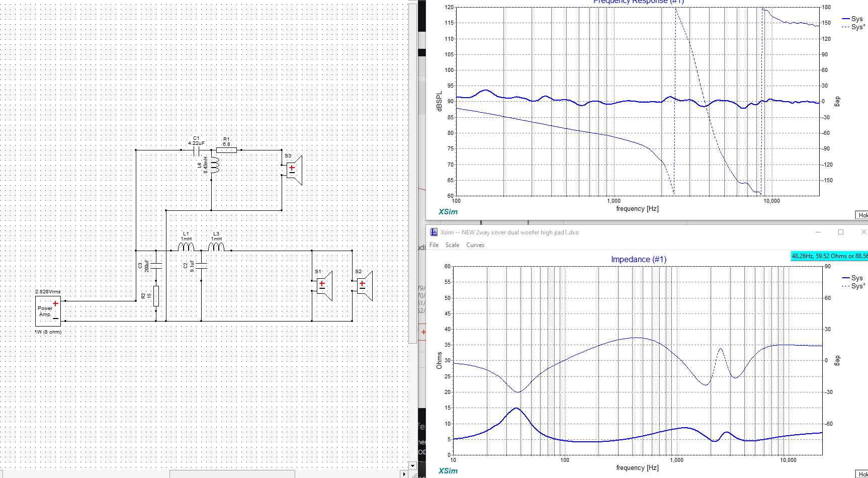Minimize the Impedance graph window
Viewport: 868px width, 478px height.
(x=818, y=232)
